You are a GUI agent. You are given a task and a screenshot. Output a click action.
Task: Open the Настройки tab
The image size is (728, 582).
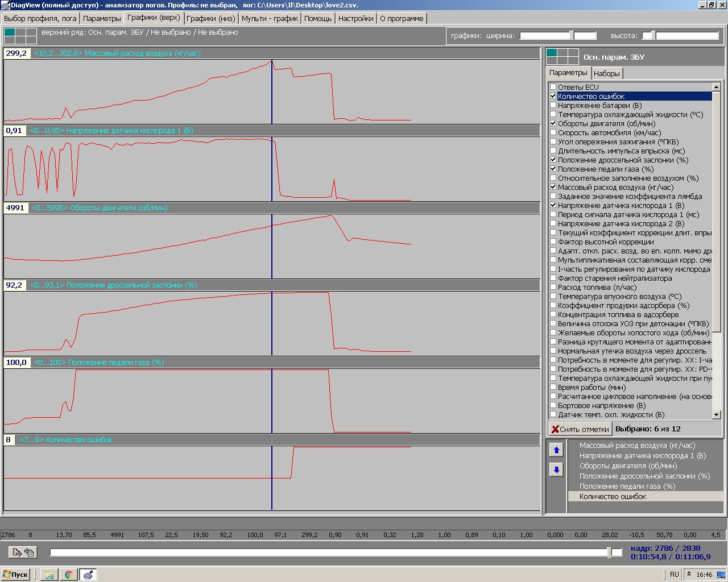pos(355,18)
